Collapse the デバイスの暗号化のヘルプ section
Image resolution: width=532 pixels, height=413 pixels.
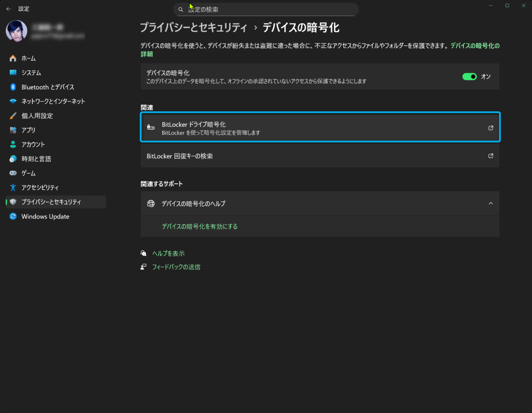[x=490, y=203]
